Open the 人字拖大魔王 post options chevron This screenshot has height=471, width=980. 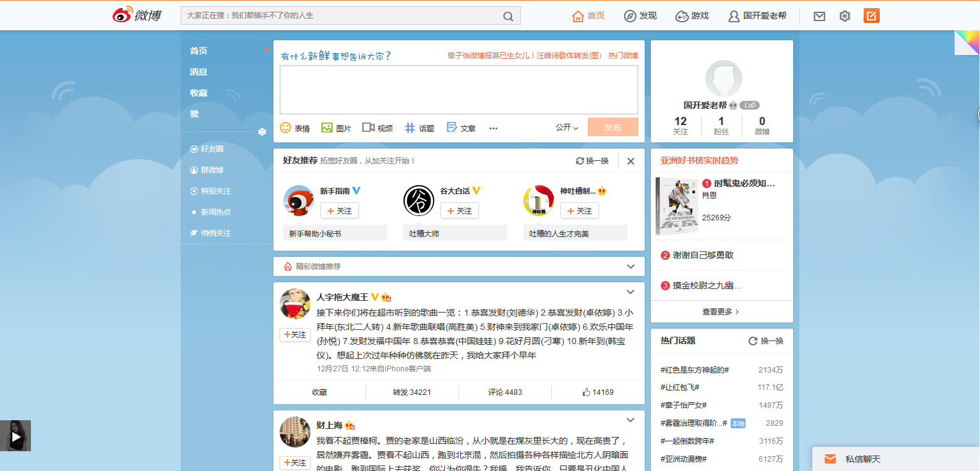pos(630,292)
